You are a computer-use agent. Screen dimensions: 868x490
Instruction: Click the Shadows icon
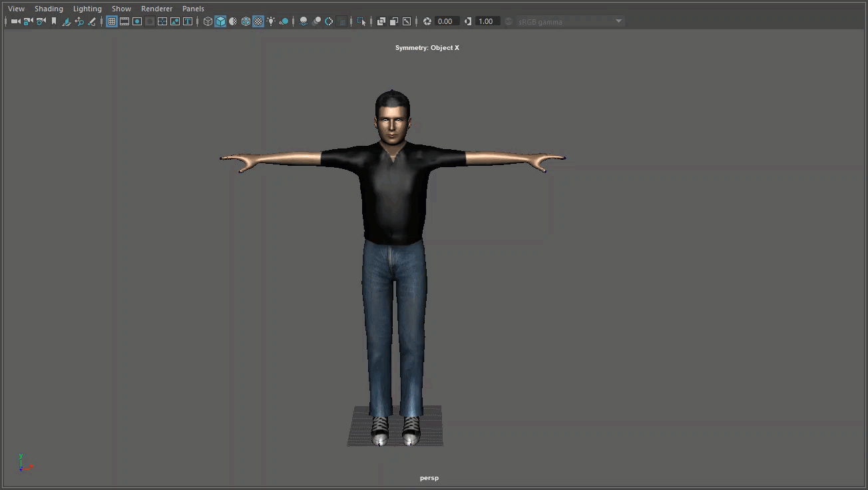click(284, 21)
